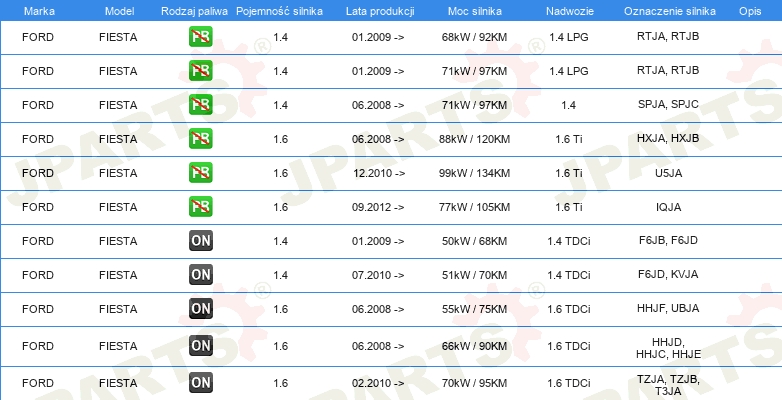Click the Rodzaj paliwa column header
Viewport: 782px width, 400px height.
click(x=195, y=11)
